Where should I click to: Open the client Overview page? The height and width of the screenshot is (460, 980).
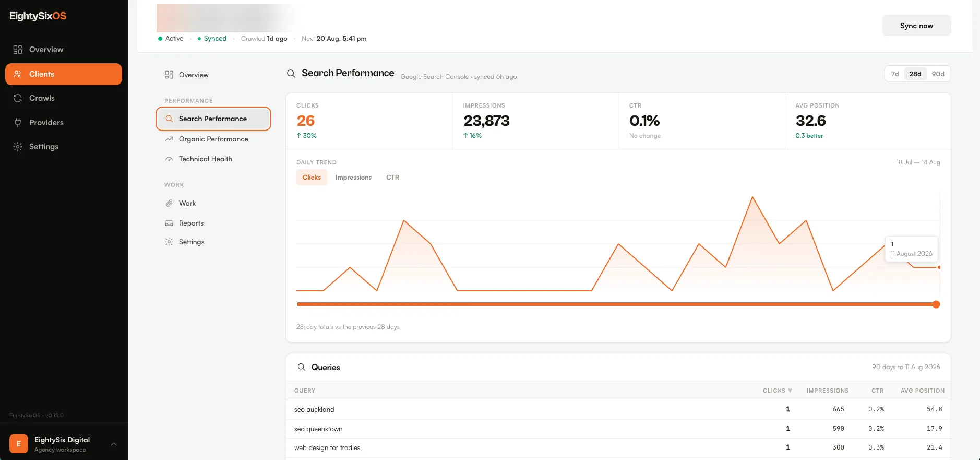point(213,75)
